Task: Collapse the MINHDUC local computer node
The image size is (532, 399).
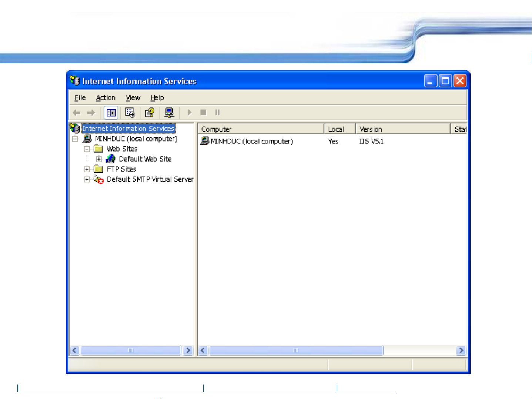Action: (75, 139)
